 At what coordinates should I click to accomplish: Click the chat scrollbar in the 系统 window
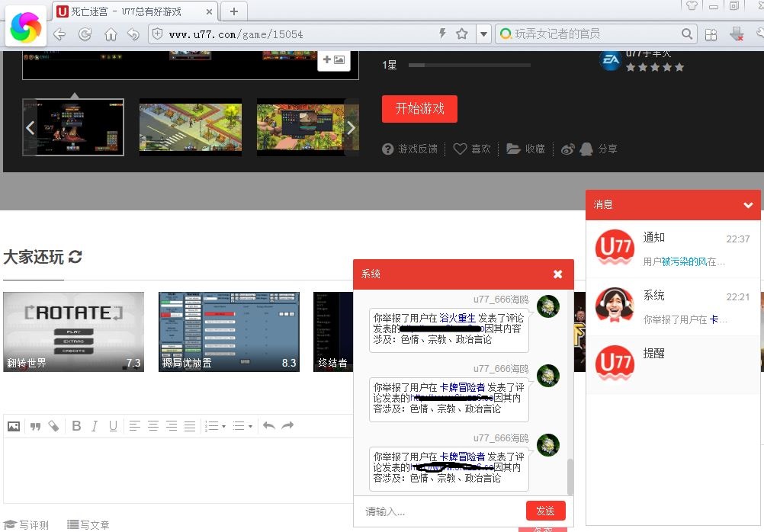tap(570, 477)
